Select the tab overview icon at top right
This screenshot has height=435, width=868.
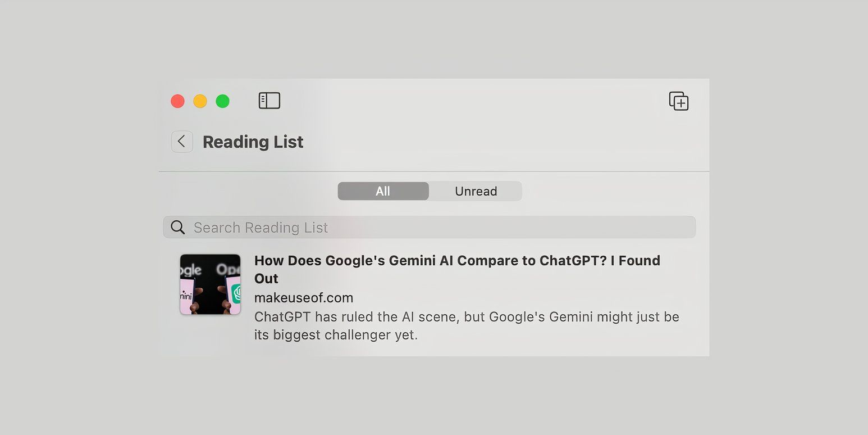678,101
